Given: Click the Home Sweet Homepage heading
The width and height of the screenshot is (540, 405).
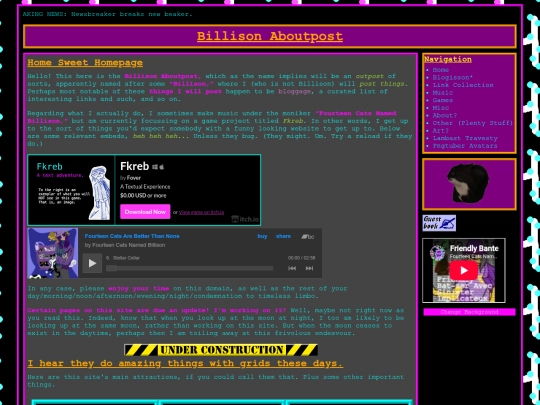Looking at the screenshot, I should [x=85, y=63].
